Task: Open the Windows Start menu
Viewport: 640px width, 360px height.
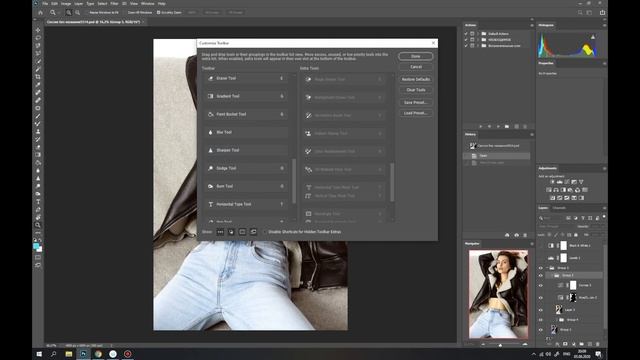Action: click(x=39, y=354)
